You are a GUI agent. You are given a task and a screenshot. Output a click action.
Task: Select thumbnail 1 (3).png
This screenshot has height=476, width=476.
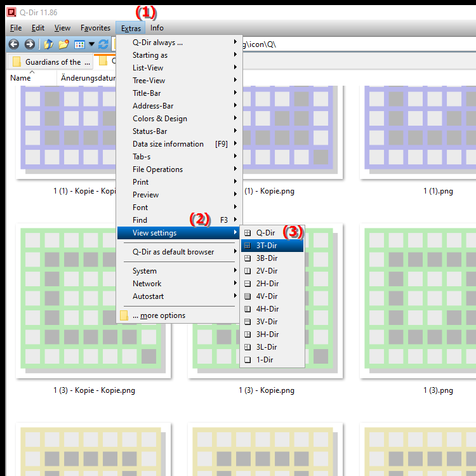[418, 301]
